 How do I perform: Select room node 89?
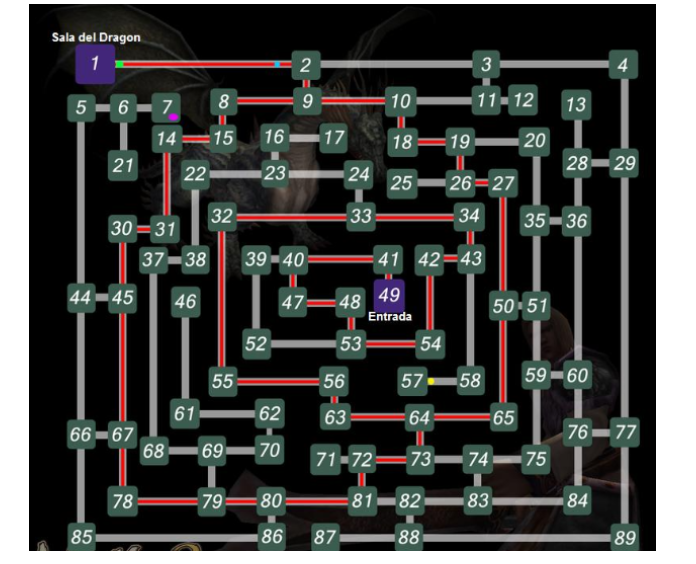point(624,538)
